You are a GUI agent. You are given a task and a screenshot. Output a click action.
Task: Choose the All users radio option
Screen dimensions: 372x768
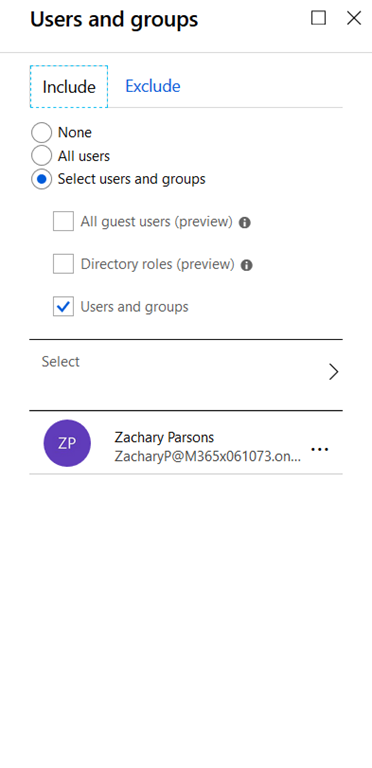coord(41,156)
